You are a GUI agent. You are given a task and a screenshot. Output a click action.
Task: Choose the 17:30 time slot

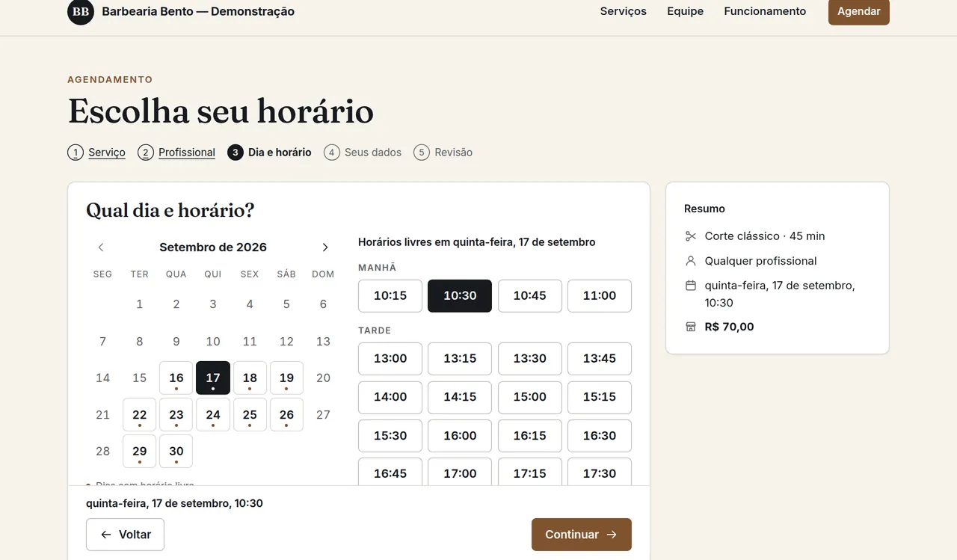[x=600, y=473]
